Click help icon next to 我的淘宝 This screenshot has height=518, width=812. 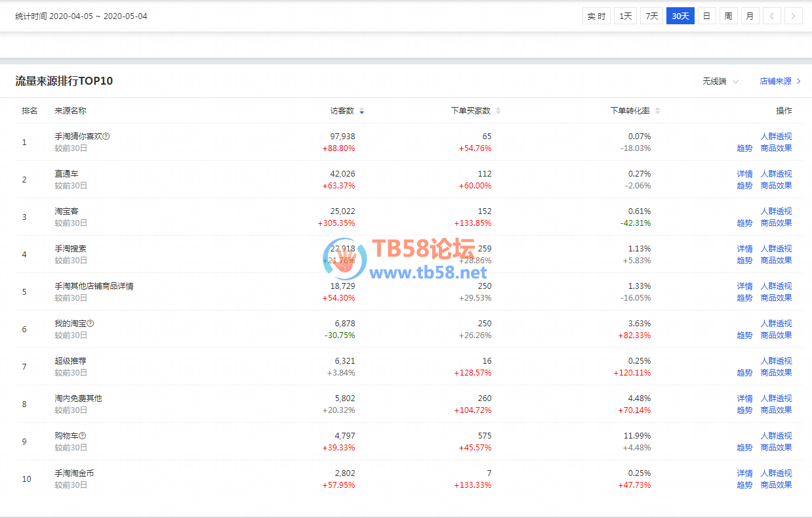(x=91, y=324)
